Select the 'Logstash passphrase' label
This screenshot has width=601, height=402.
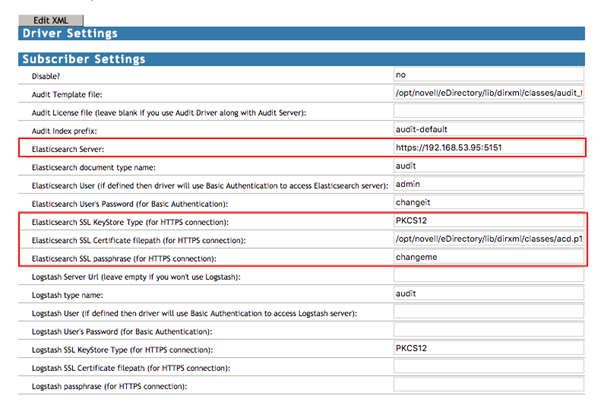click(x=109, y=386)
